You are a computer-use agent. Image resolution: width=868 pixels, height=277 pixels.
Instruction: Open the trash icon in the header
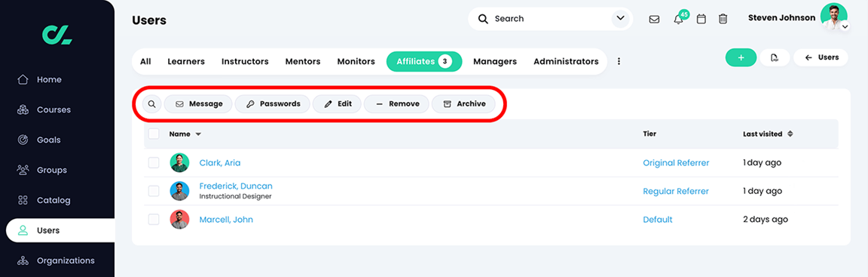723,19
